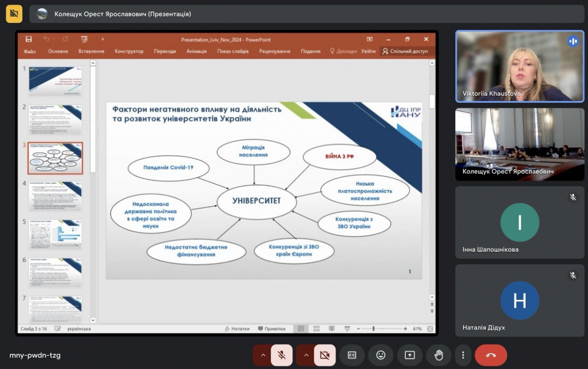Turn on the camera
This screenshot has height=369, width=588.
point(324,355)
